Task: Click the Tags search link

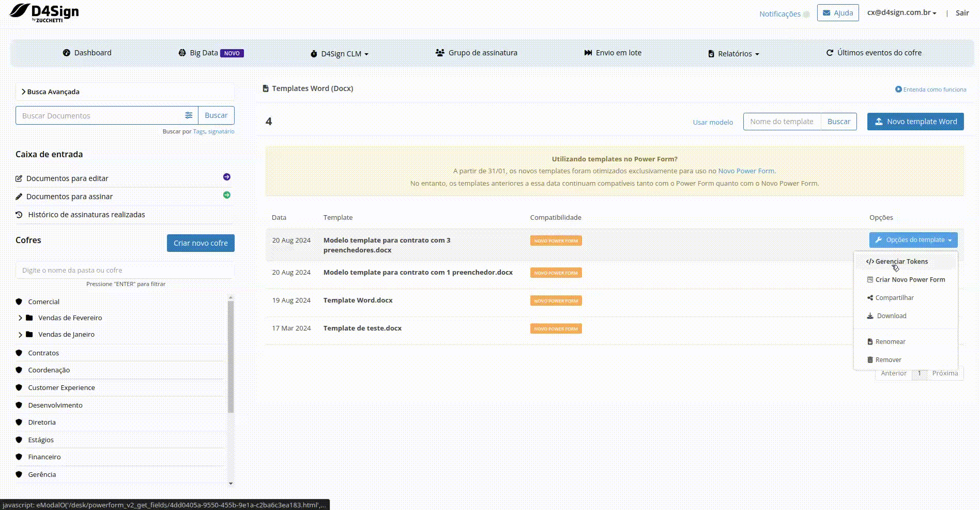Action: coord(199,131)
